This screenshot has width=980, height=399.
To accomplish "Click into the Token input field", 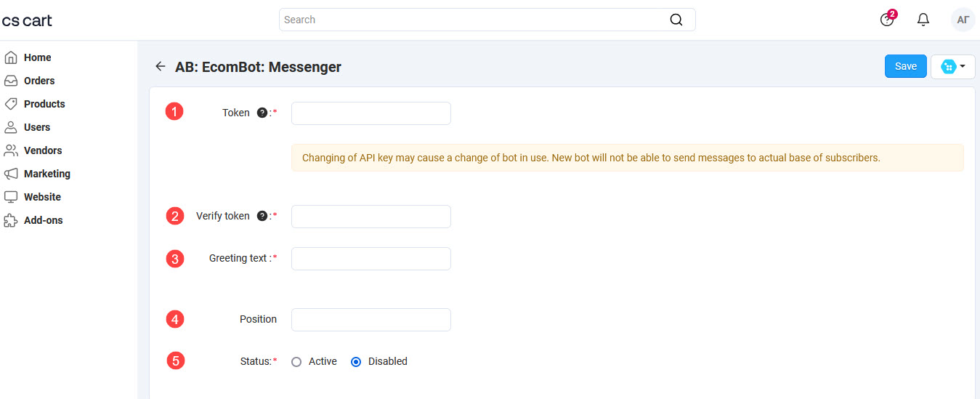I will coord(371,113).
